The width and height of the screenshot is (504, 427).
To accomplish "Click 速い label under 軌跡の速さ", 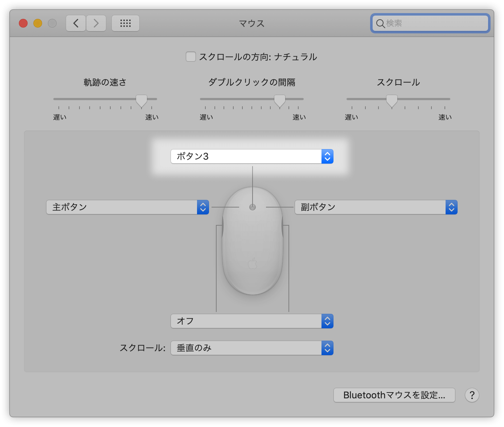I will click(152, 117).
